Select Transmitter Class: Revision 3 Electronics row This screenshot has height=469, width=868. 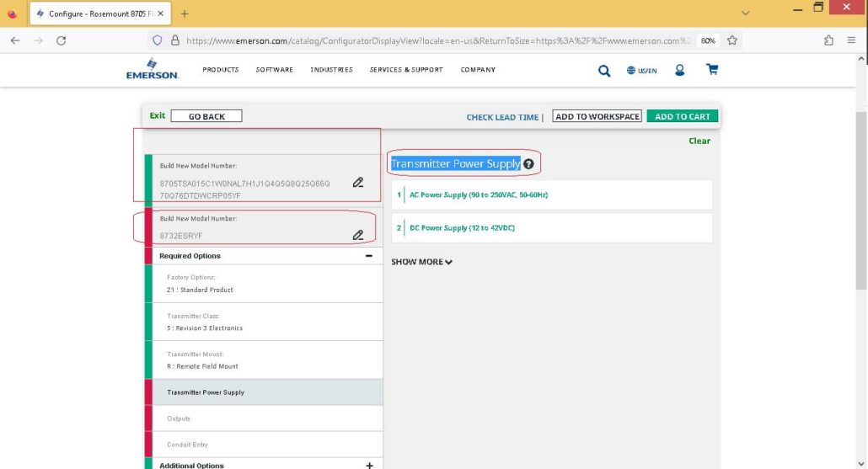tap(267, 322)
